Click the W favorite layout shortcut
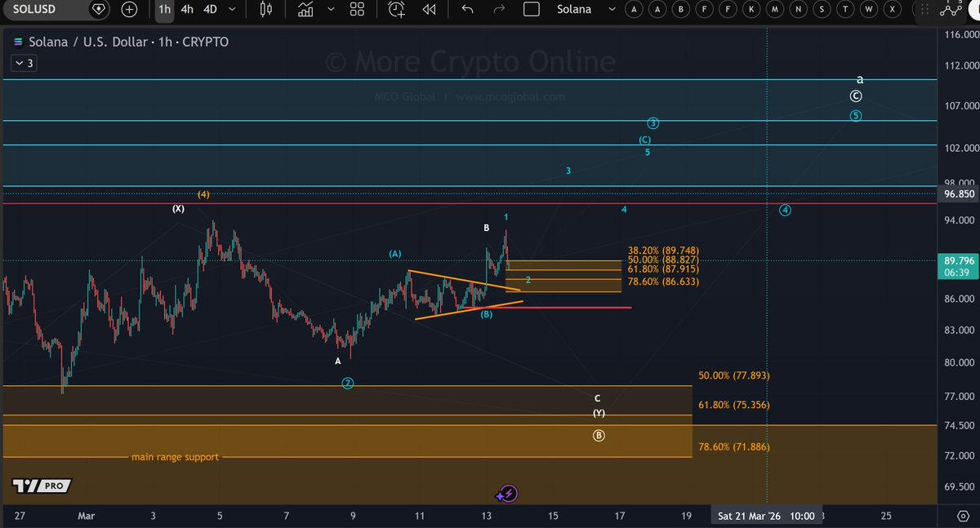The height and width of the screenshot is (528, 980). tap(869, 10)
